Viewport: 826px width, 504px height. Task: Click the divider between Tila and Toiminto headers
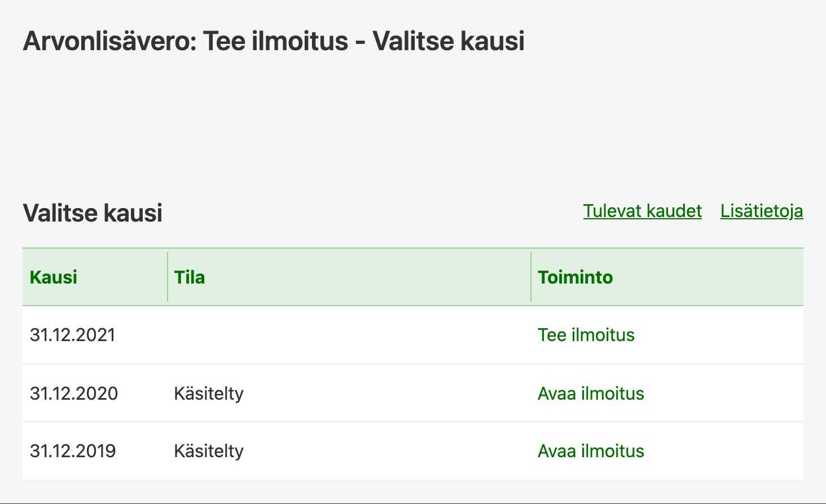(531, 277)
